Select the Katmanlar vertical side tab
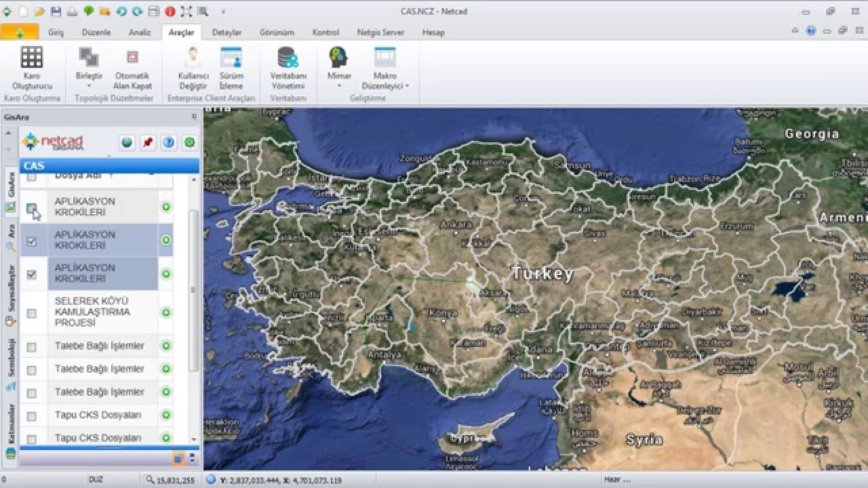This screenshot has width=868, height=488. 10,431
